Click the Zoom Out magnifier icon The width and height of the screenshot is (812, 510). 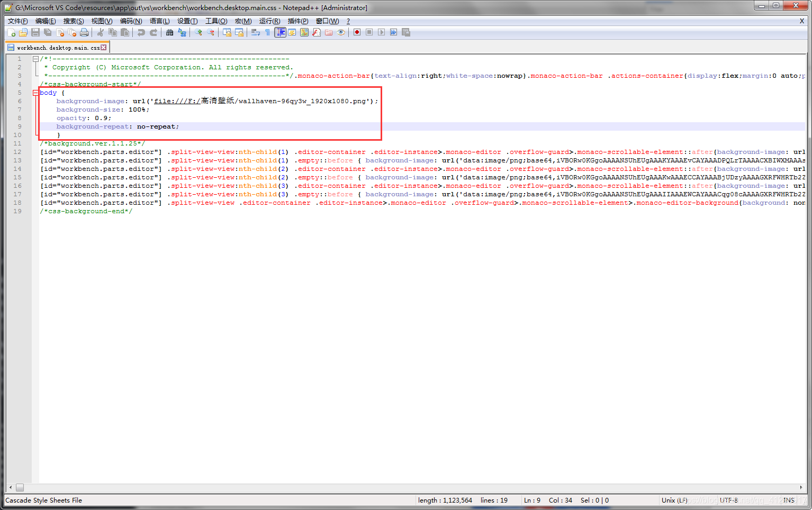[211, 32]
